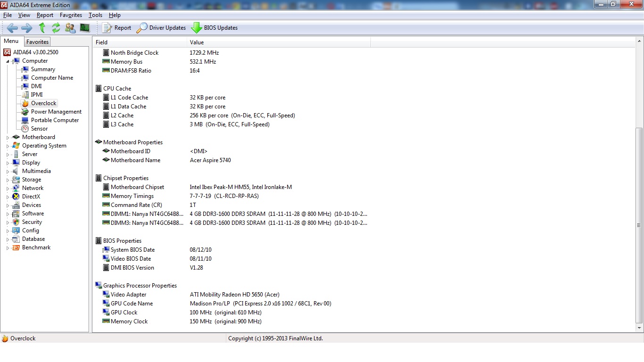Select the GPU Clock row
The width and height of the screenshot is (644, 362).
(231, 313)
